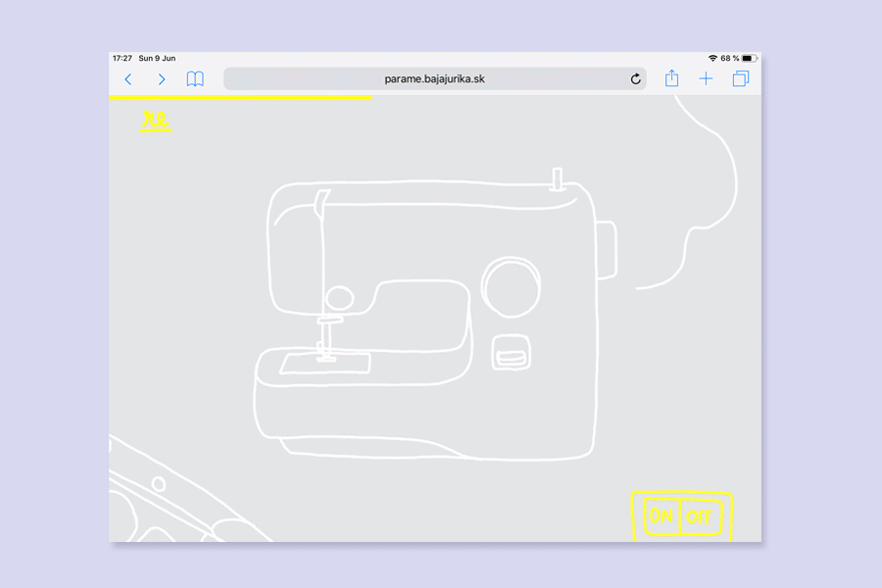This screenshot has width=882, height=588.
Task: Go forward to the next page
Action: (162, 79)
